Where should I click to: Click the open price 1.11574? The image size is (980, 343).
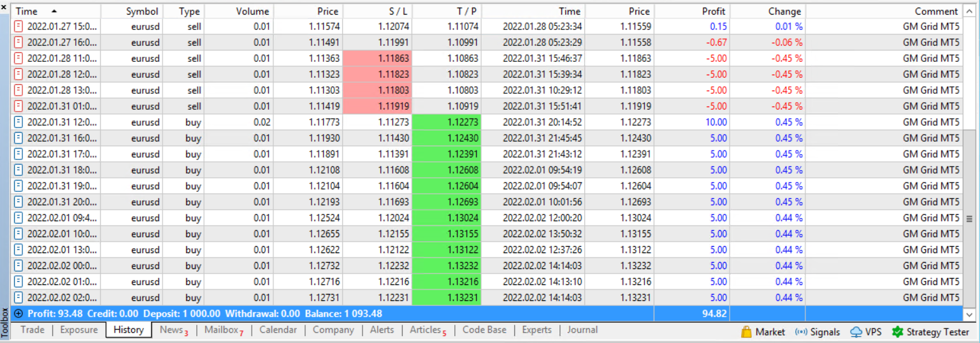tap(324, 27)
